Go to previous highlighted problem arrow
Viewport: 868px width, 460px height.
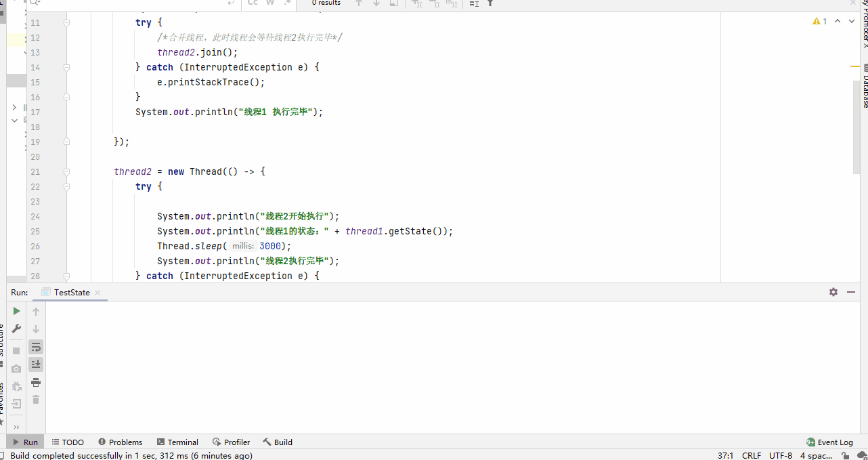pos(838,21)
